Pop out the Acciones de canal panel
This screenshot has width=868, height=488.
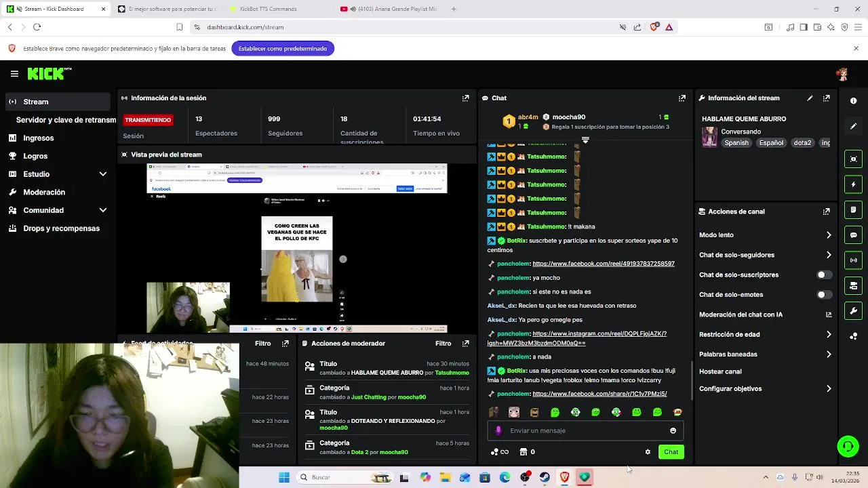(826, 211)
